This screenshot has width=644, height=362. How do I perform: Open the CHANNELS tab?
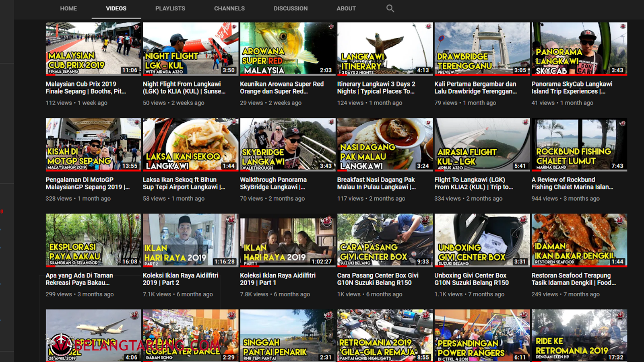click(229, 8)
